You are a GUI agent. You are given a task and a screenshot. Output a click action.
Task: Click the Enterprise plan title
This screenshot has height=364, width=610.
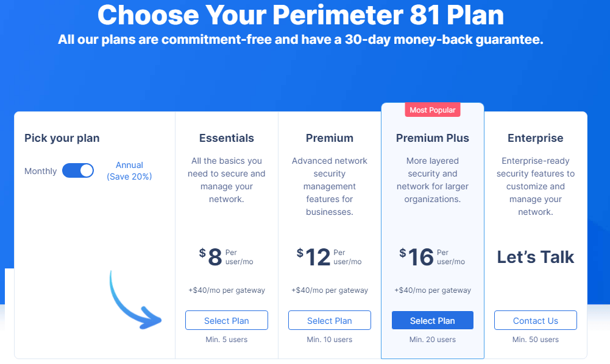click(x=535, y=138)
